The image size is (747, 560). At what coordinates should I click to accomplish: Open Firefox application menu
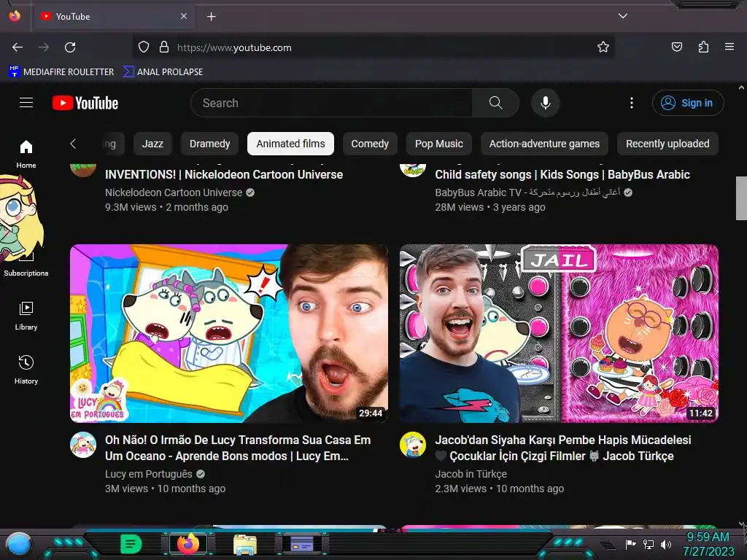pyautogui.click(x=729, y=47)
